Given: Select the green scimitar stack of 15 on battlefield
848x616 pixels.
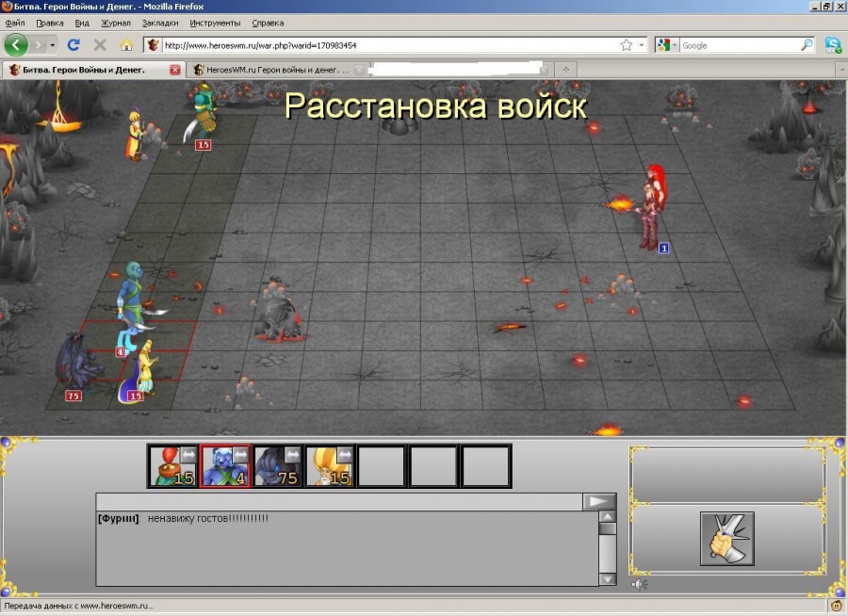Looking at the screenshot, I should click(203, 114).
